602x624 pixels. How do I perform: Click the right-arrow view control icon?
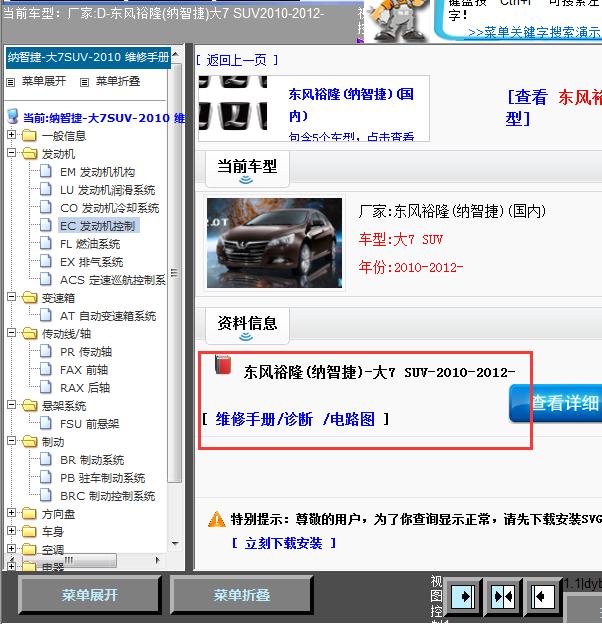[x=463, y=597]
